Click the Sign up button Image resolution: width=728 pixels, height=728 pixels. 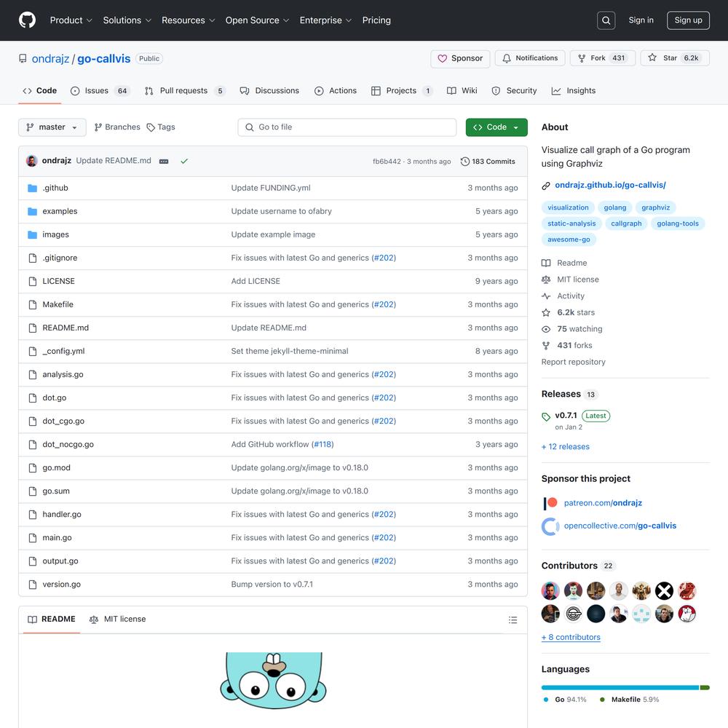click(688, 20)
